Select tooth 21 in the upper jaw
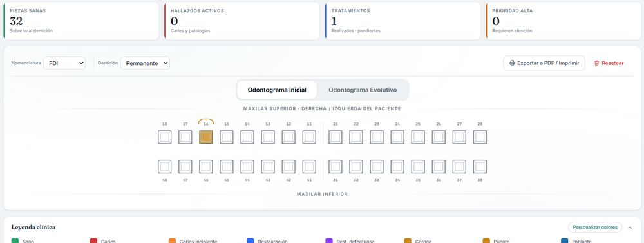644x243 pixels. point(336,137)
